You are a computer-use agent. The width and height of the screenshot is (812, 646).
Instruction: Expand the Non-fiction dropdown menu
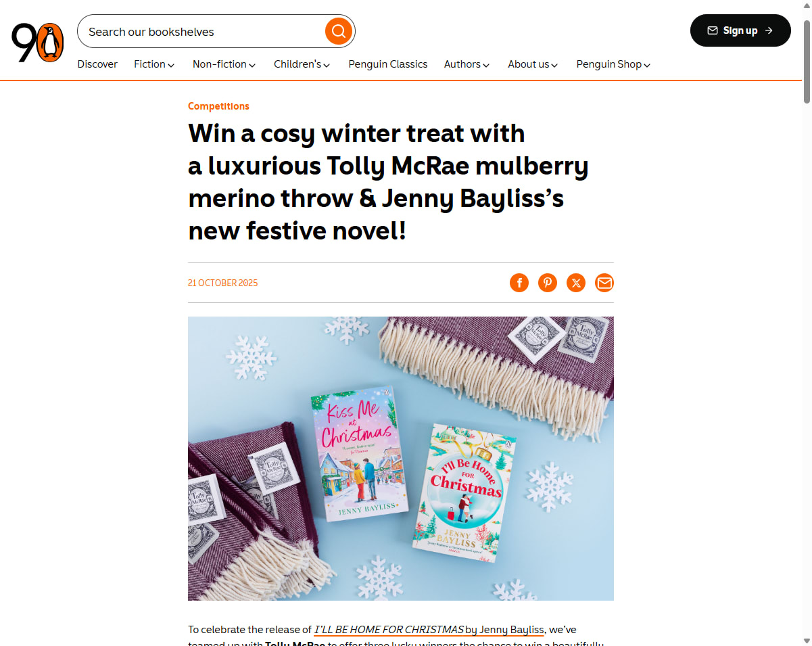(x=224, y=64)
